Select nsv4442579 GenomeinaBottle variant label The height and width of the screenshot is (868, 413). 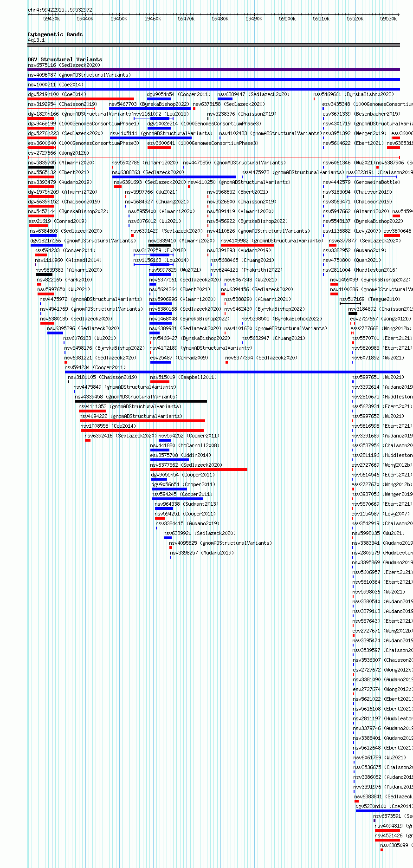coord(361,182)
